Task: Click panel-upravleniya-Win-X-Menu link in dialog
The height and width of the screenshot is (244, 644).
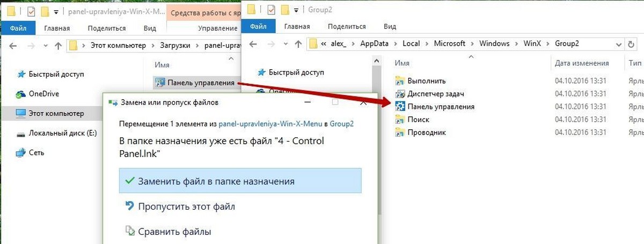Action: tap(269, 123)
